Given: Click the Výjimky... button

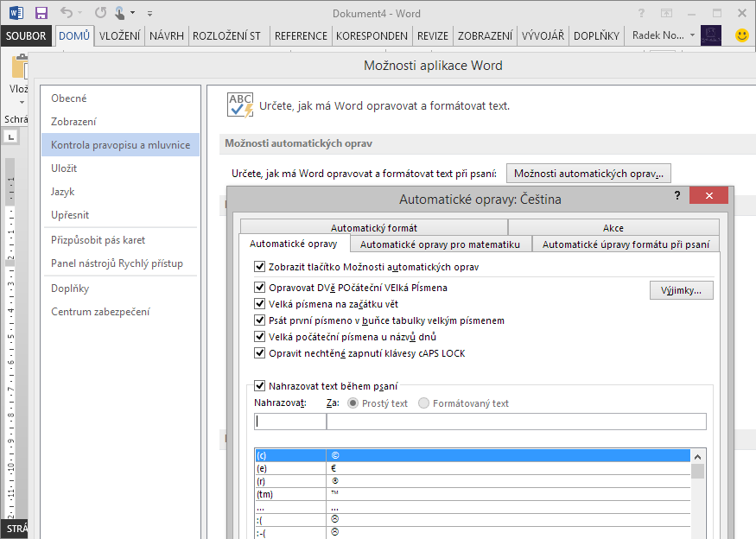Looking at the screenshot, I should (x=681, y=290).
